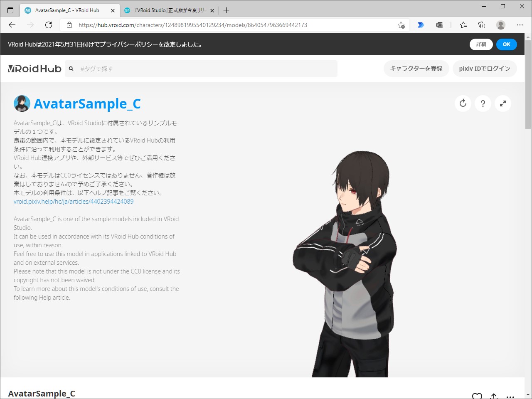The height and width of the screenshot is (399, 532).
Task: Switch to the VRoid Studio news tab
Action: (168, 10)
